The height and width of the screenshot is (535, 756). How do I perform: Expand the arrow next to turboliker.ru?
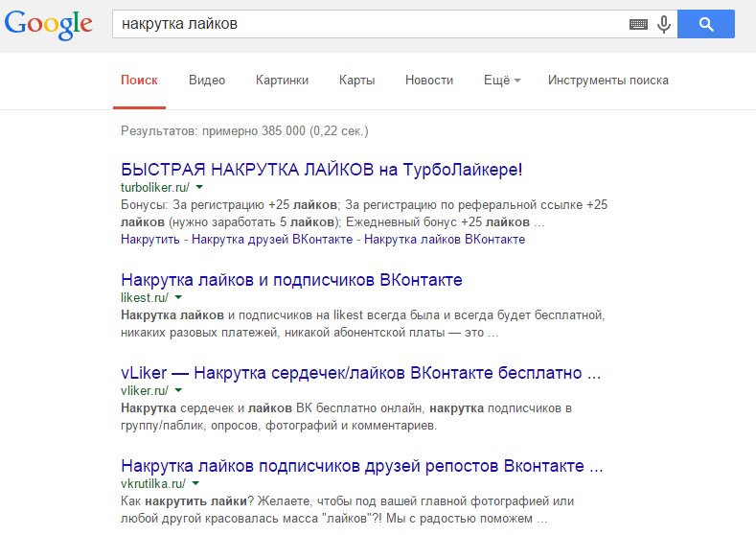(198, 187)
